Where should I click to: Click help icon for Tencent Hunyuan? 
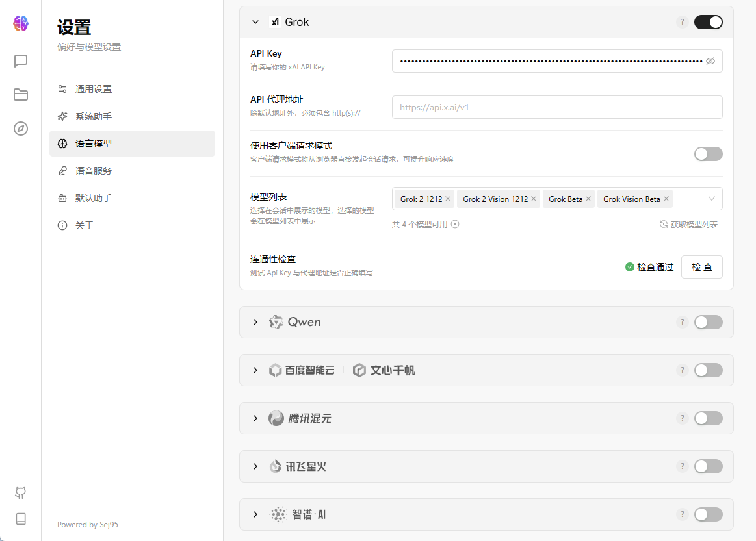pos(683,418)
